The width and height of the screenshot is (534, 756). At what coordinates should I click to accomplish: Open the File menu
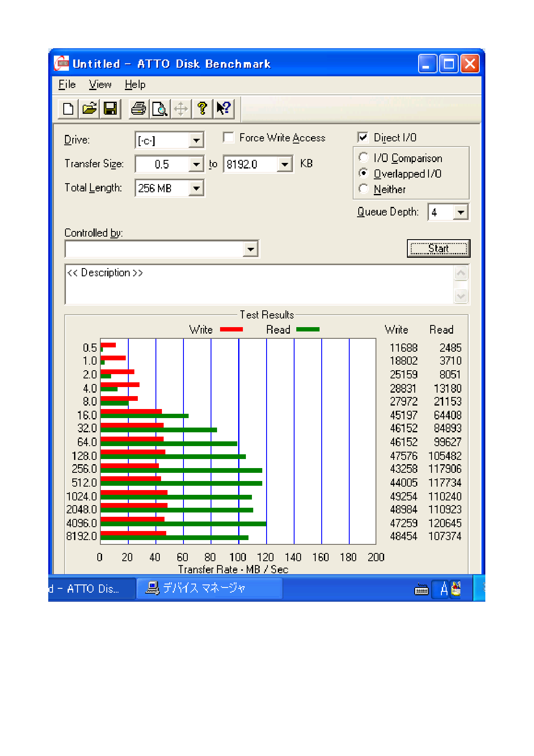tap(67, 84)
